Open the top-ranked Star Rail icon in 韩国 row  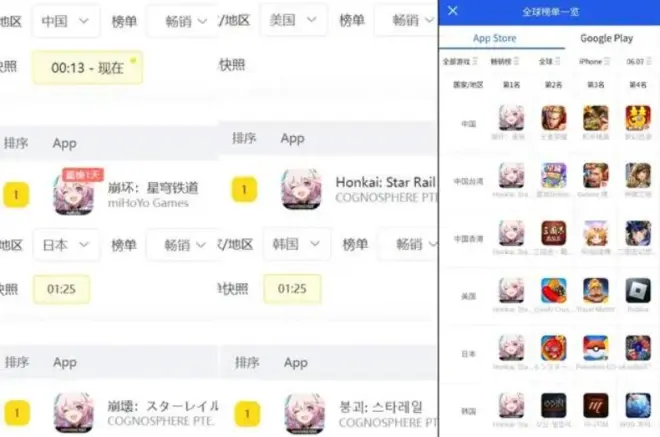pos(511,405)
